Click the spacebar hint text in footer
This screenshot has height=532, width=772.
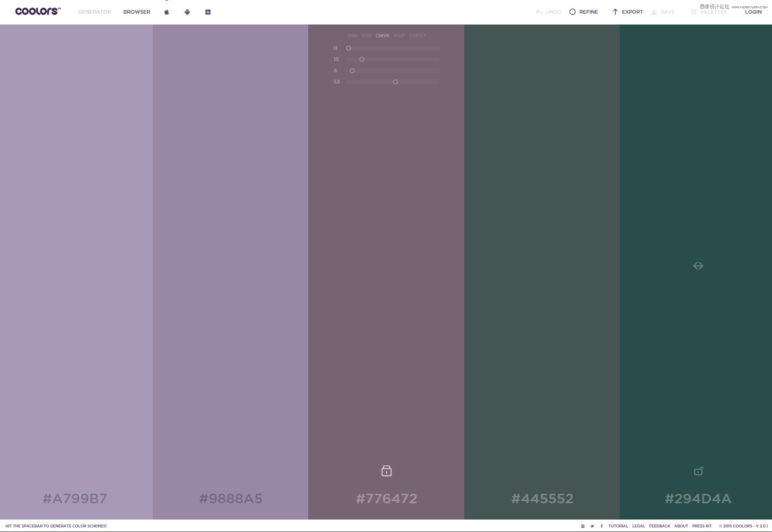pos(56,526)
